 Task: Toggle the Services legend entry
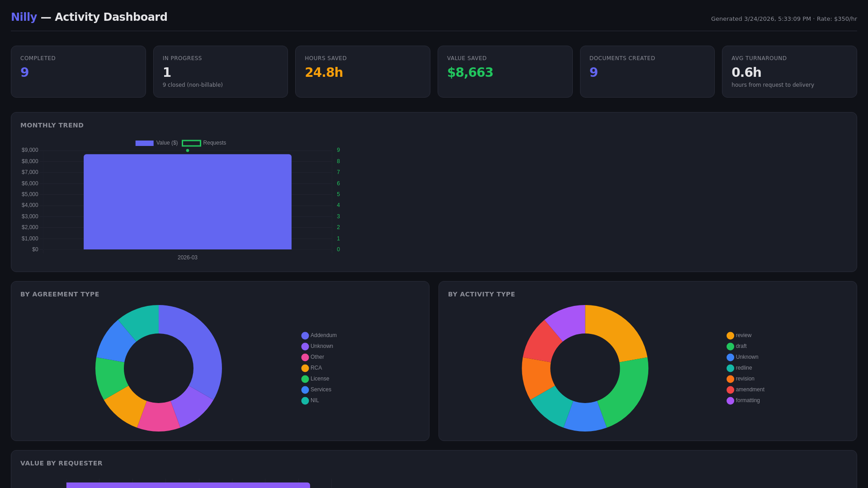[316, 390]
